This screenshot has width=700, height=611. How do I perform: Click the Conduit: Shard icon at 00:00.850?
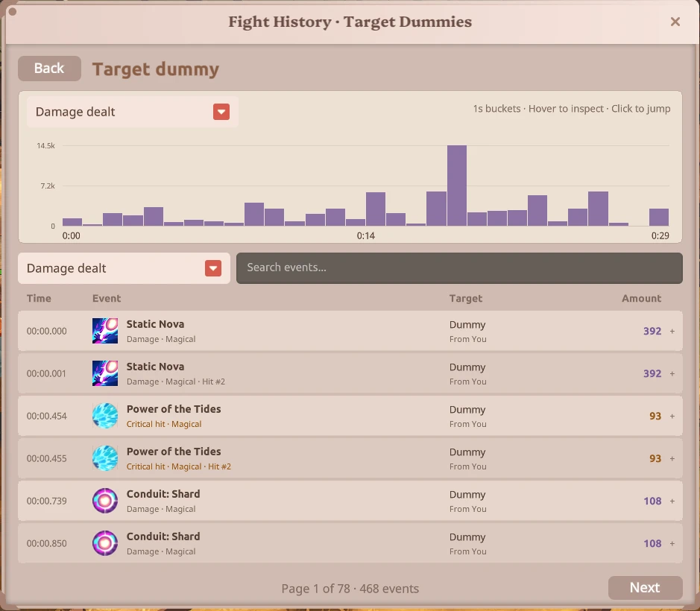coord(105,542)
